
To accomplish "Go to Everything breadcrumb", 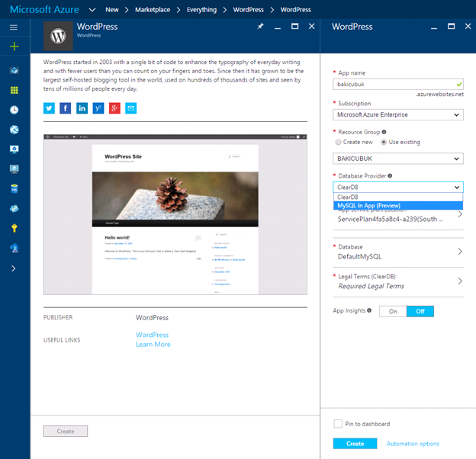I will pyautogui.click(x=201, y=10).
